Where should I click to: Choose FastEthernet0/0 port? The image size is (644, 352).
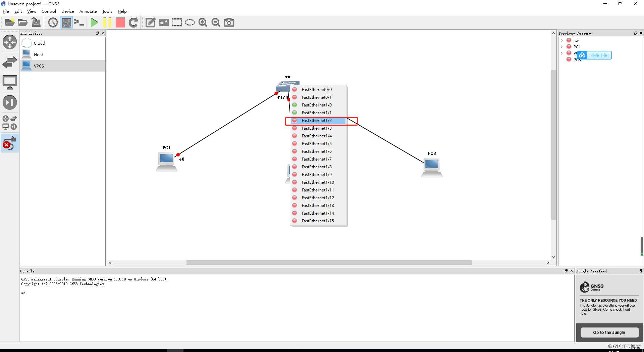(318, 89)
